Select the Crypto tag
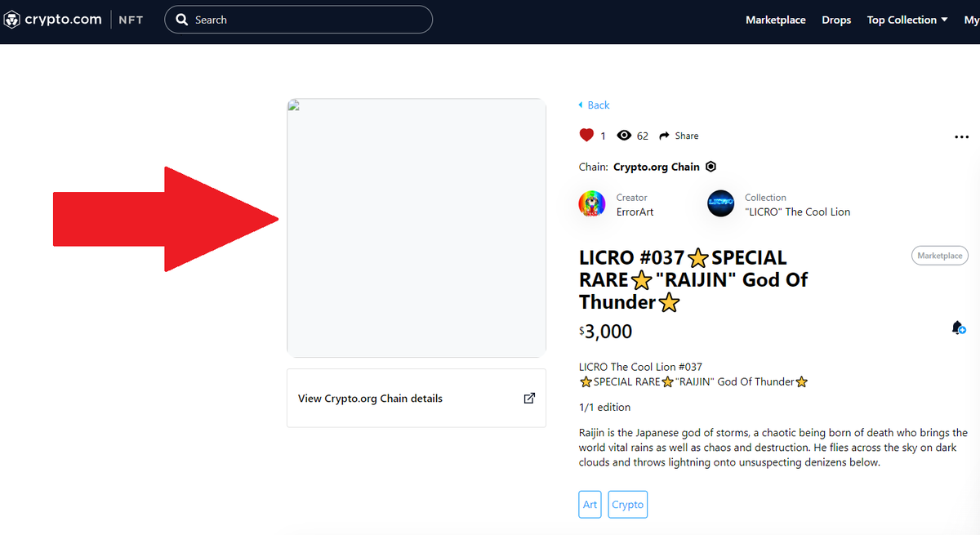This screenshot has height=535, width=980. coord(627,504)
